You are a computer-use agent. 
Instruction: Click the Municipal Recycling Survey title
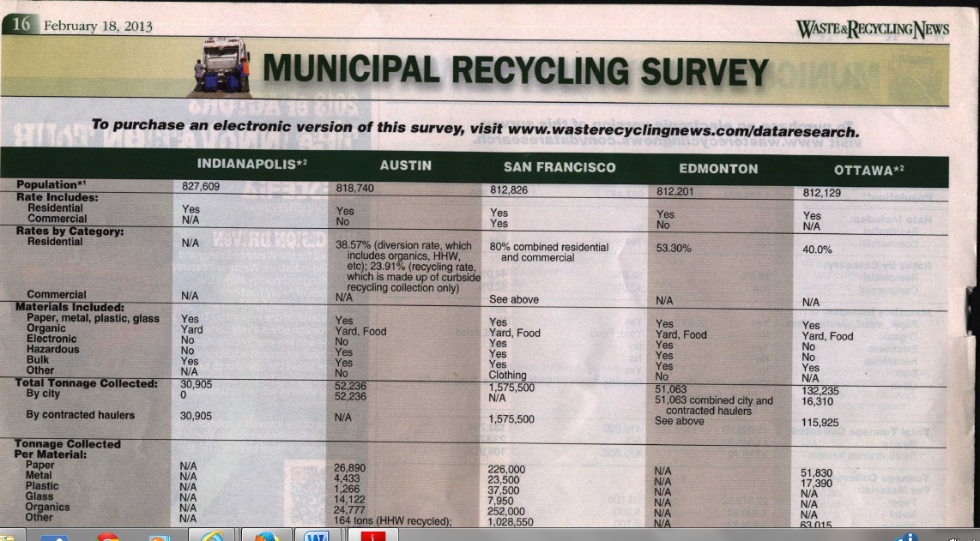515,69
